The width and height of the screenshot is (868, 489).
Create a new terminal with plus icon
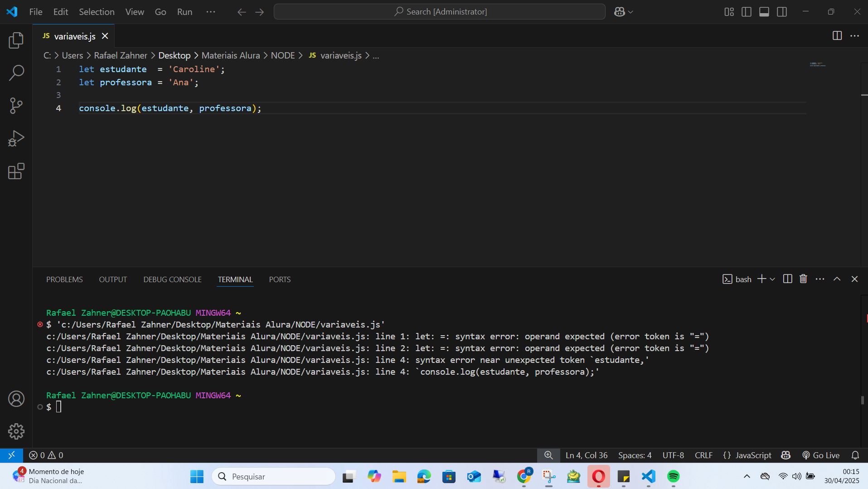click(761, 279)
